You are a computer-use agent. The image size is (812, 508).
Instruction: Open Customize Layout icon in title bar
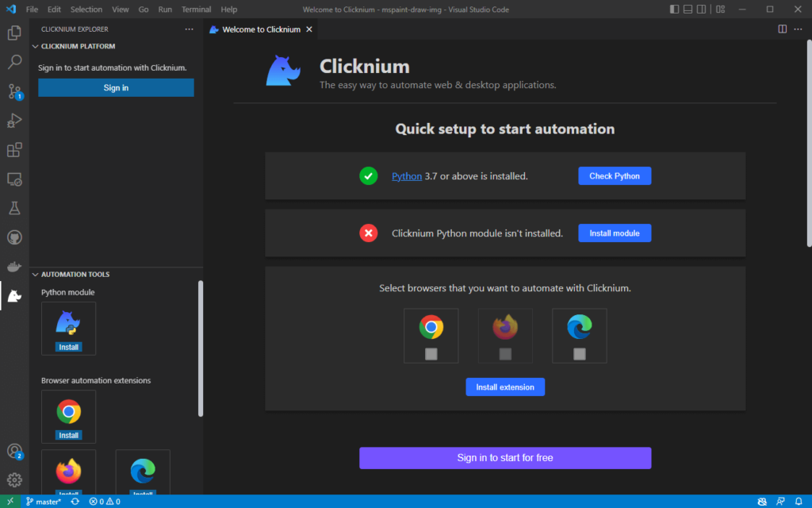click(720, 10)
